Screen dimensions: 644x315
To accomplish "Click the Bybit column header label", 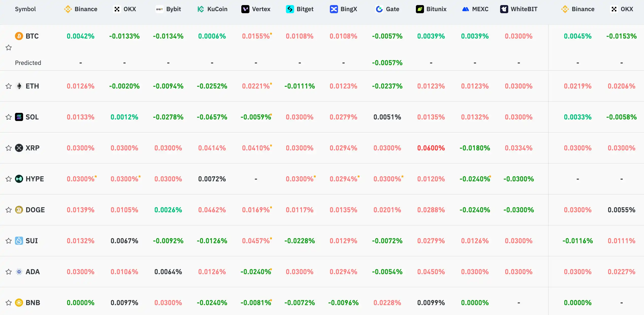I will 174,9.
